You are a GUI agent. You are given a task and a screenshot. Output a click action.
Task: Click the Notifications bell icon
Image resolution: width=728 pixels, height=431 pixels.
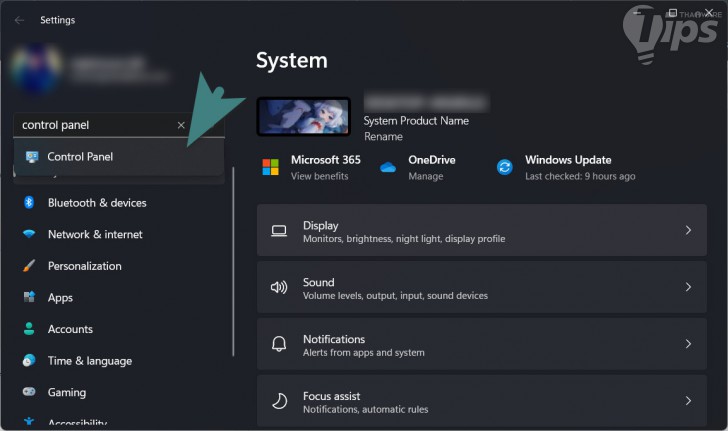click(x=279, y=344)
